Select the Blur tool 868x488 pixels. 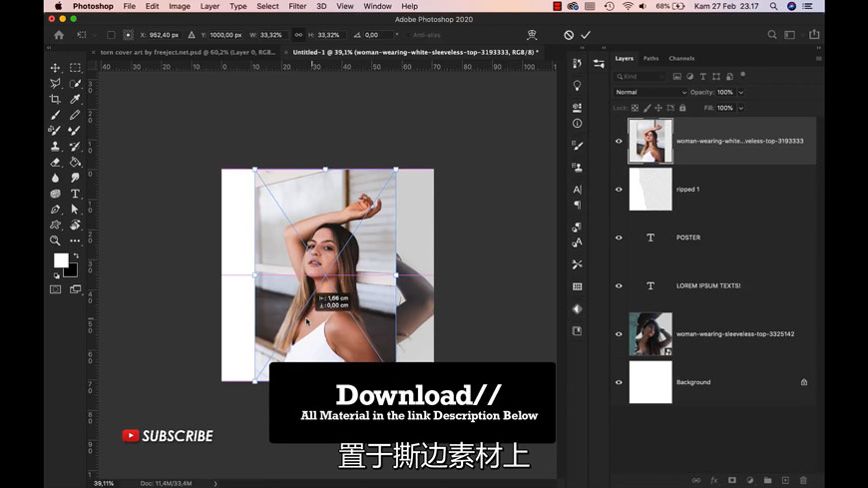pyautogui.click(x=55, y=178)
